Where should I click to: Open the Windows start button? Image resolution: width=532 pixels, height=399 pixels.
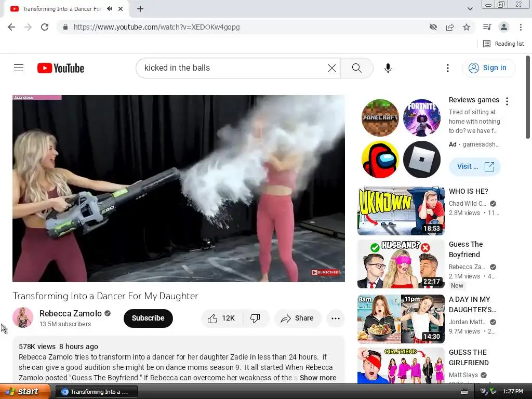[25, 392]
